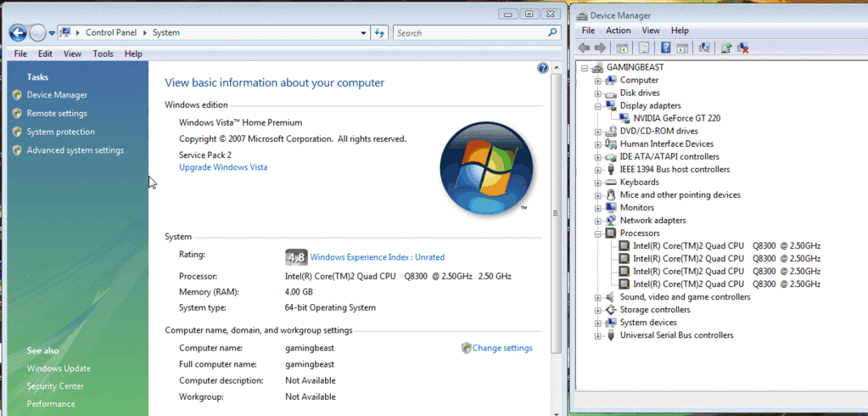Open Tools menu in System window
The image size is (868, 416).
pyautogui.click(x=103, y=53)
